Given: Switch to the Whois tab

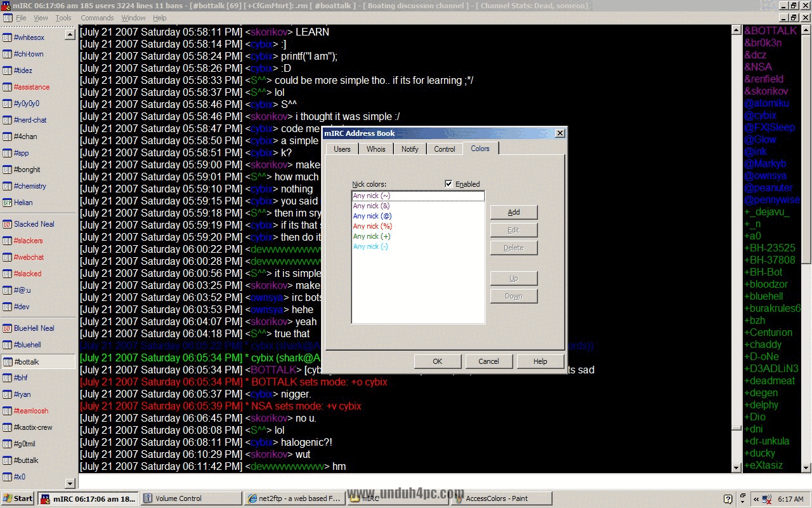Looking at the screenshot, I should coord(376,149).
